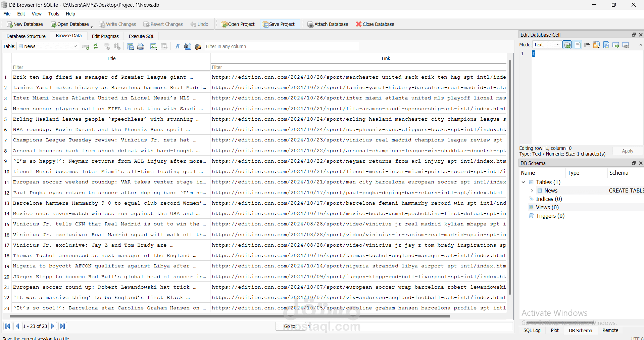Click the save table as icon
Screen dimensions: 644x340
point(131,46)
